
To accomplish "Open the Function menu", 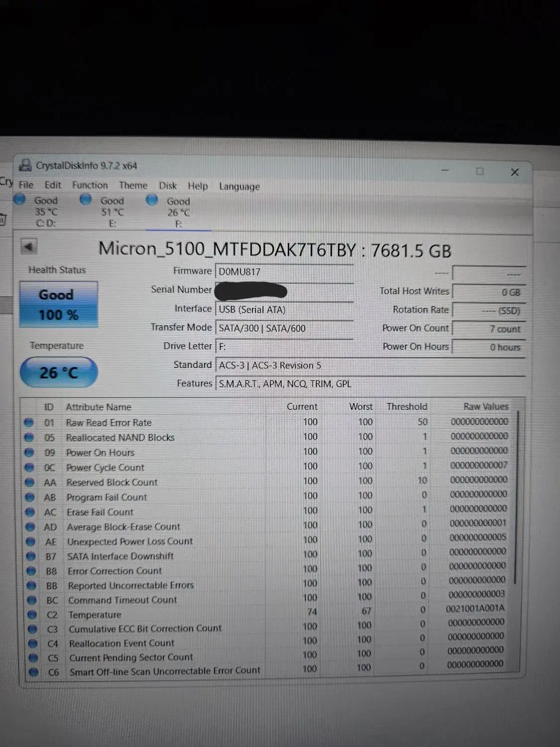I will point(90,185).
